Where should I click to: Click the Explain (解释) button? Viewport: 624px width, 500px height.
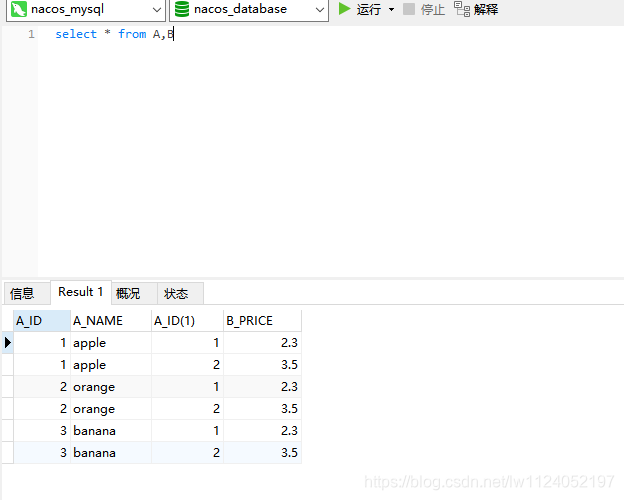point(476,9)
